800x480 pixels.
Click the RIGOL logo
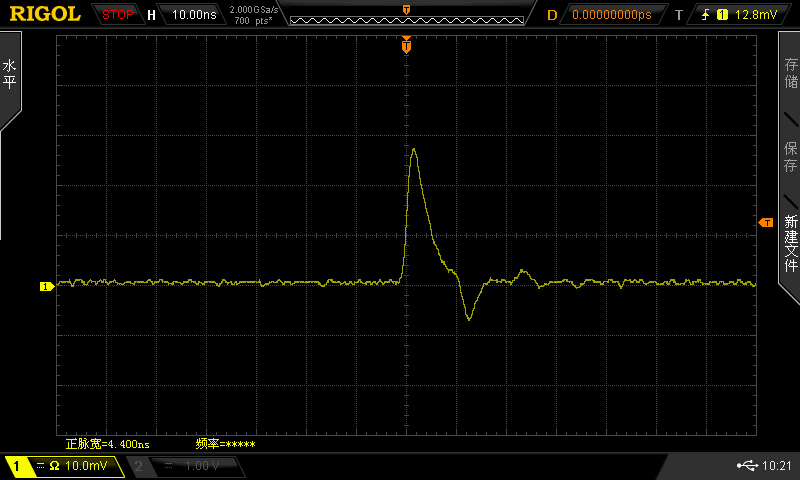[x=45, y=14]
